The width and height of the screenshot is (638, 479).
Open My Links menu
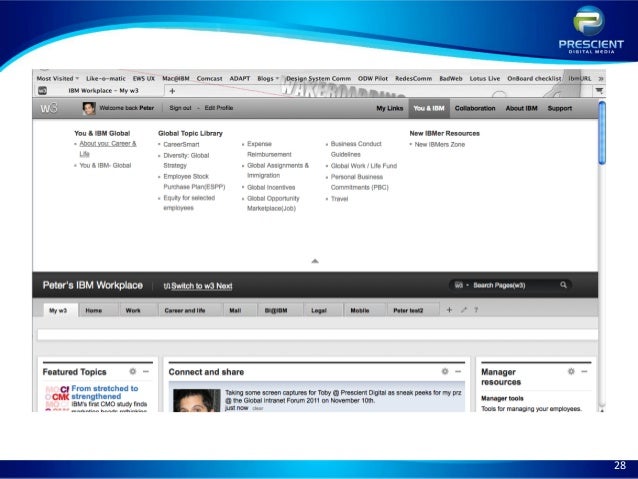point(389,108)
